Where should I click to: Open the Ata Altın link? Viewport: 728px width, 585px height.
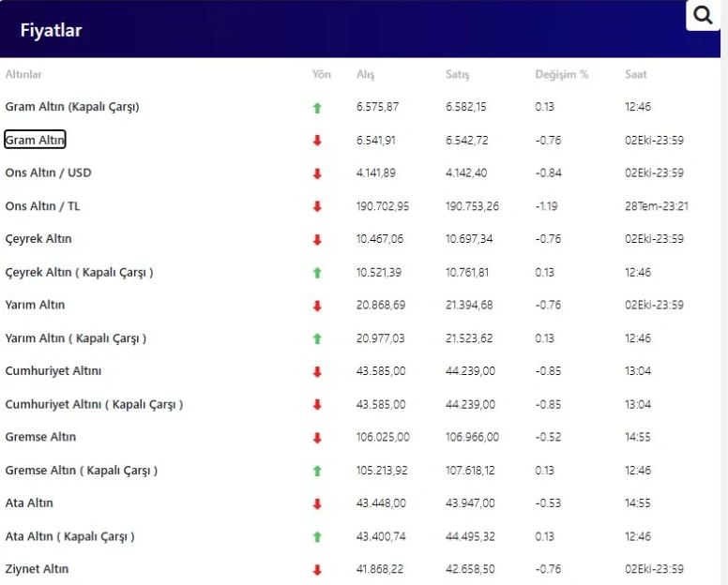coord(29,502)
